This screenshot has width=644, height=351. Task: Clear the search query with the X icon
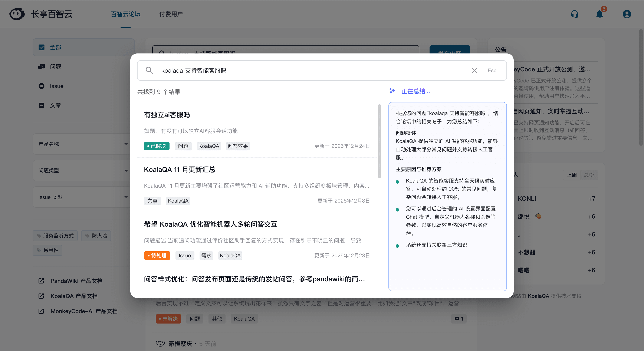click(474, 70)
